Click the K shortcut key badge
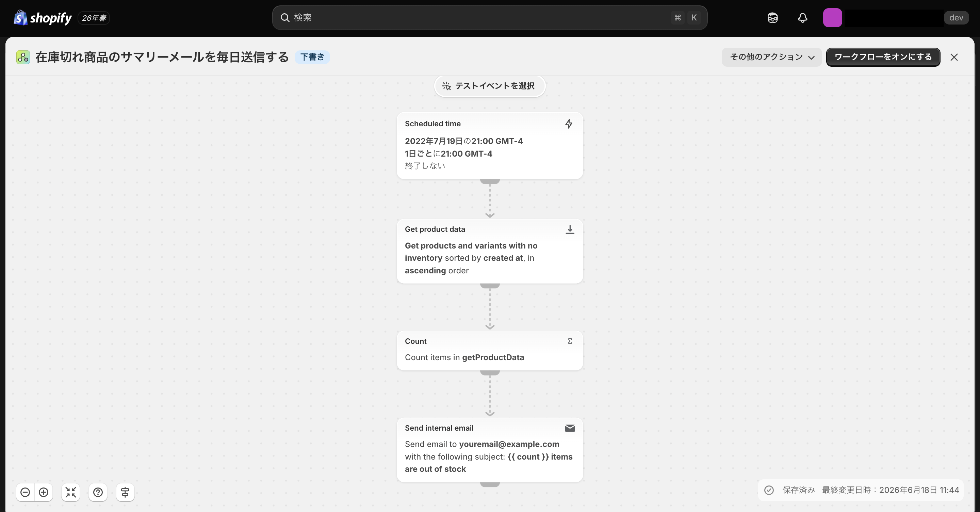The height and width of the screenshot is (512, 980). pyautogui.click(x=694, y=17)
